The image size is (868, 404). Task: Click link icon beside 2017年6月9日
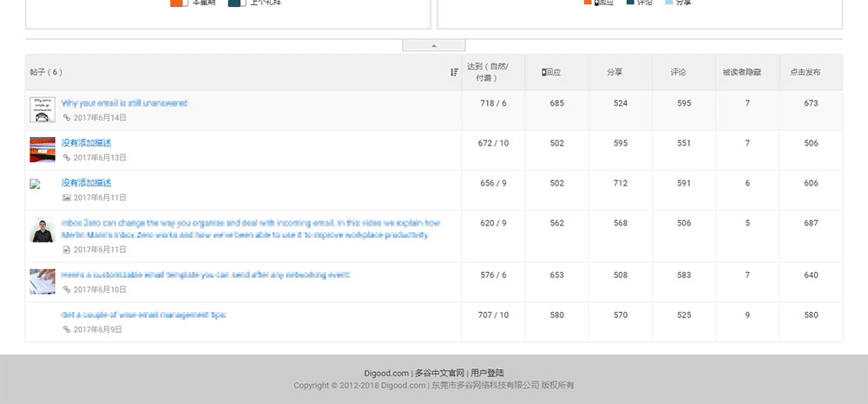(67, 329)
